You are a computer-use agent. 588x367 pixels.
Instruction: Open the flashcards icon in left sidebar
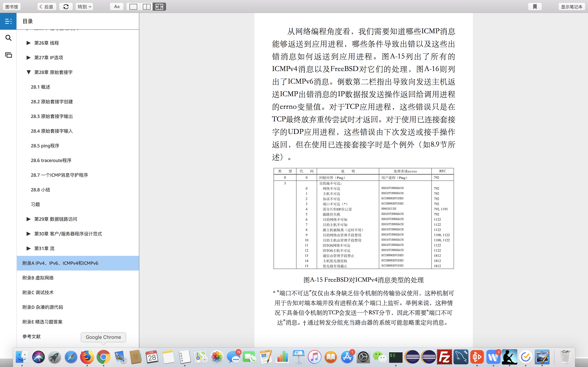pos(8,55)
